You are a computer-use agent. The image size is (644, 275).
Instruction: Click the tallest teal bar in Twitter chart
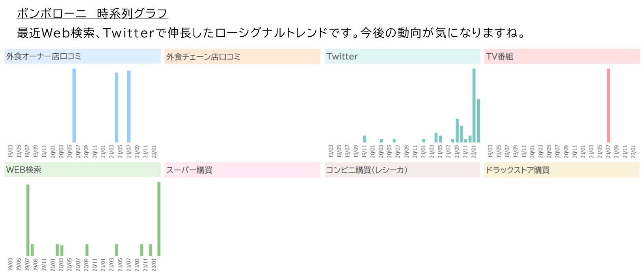(474, 106)
